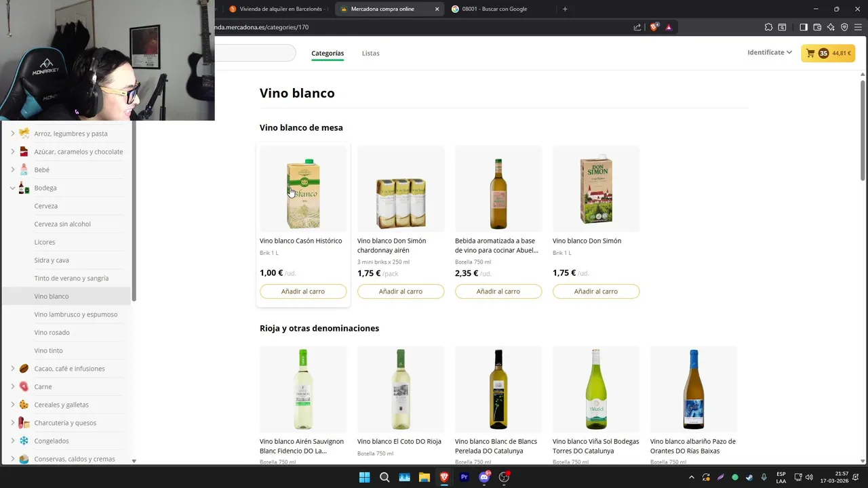Viewport: 868px width, 488px height.
Task: Add Don Simón chardonnay airén pack to cart
Action: coord(401,291)
